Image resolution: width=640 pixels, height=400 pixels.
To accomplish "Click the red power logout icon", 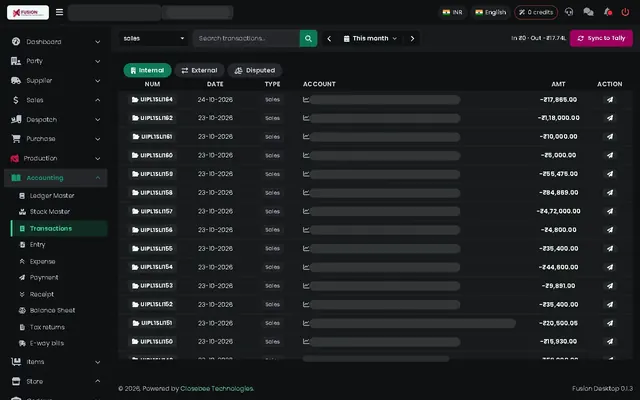I will [x=625, y=12].
